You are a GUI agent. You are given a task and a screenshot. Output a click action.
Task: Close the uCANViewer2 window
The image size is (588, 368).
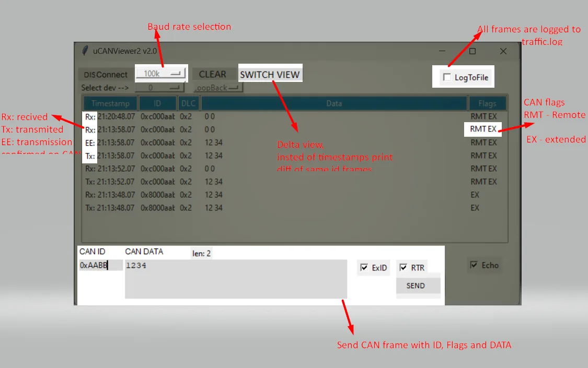pyautogui.click(x=503, y=51)
